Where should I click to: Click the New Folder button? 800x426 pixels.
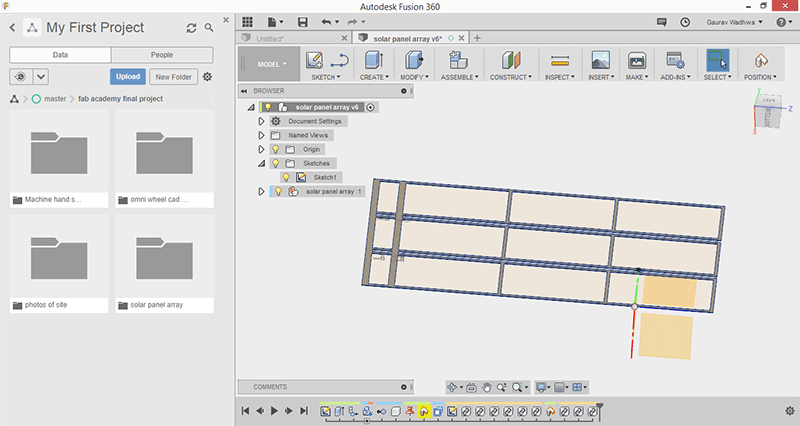[173, 76]
